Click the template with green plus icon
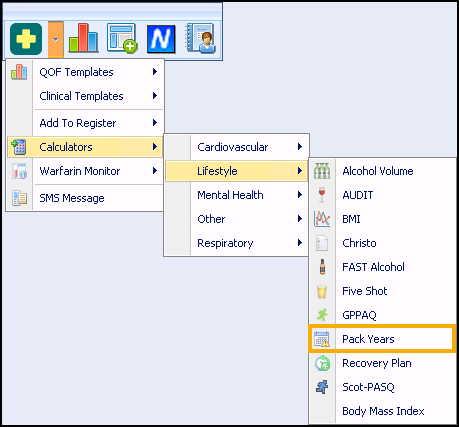The height and width of the screenshot is (427, 459). pos(122,38)
